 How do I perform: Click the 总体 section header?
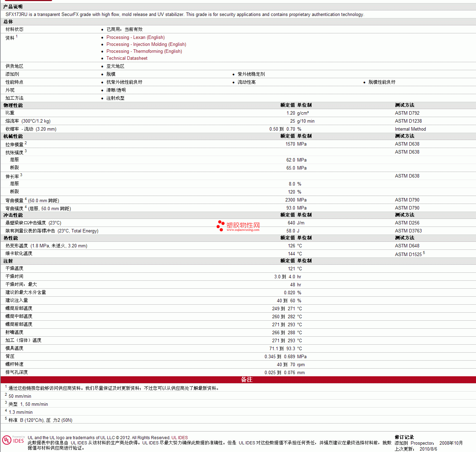(x=8, y=22)
